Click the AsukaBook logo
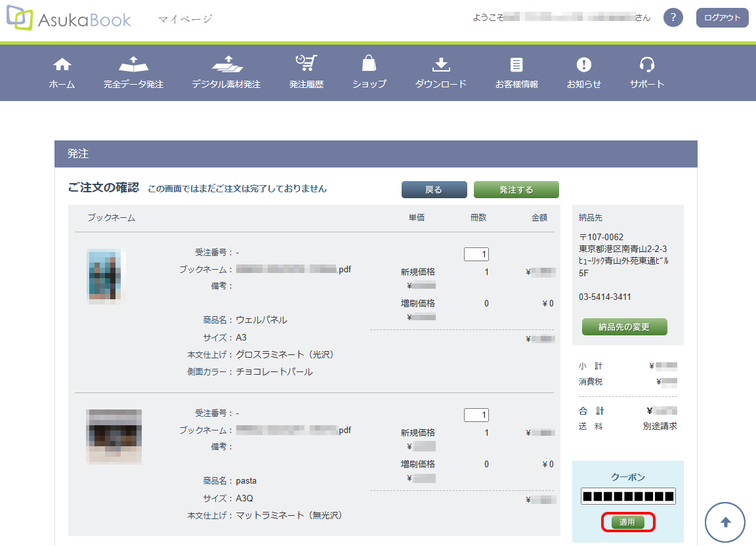This screenshot has width=756, height=546. (x=69, y=18)
